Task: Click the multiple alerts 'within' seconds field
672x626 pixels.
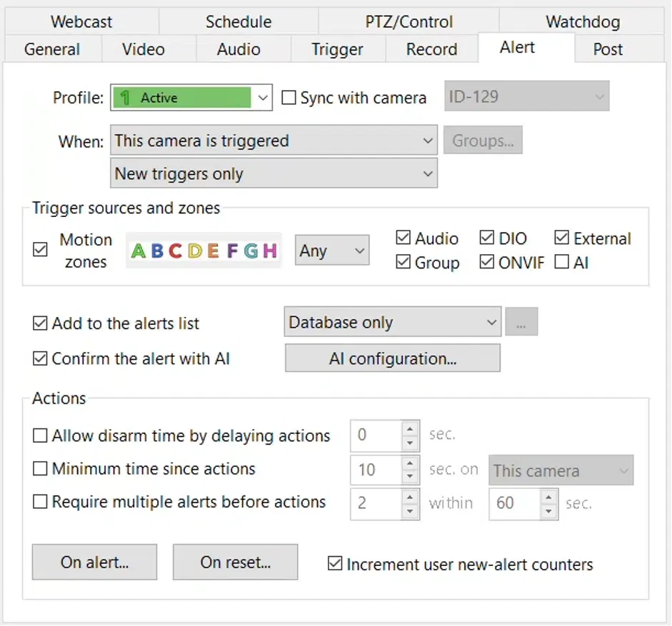Action: (513, 503)
